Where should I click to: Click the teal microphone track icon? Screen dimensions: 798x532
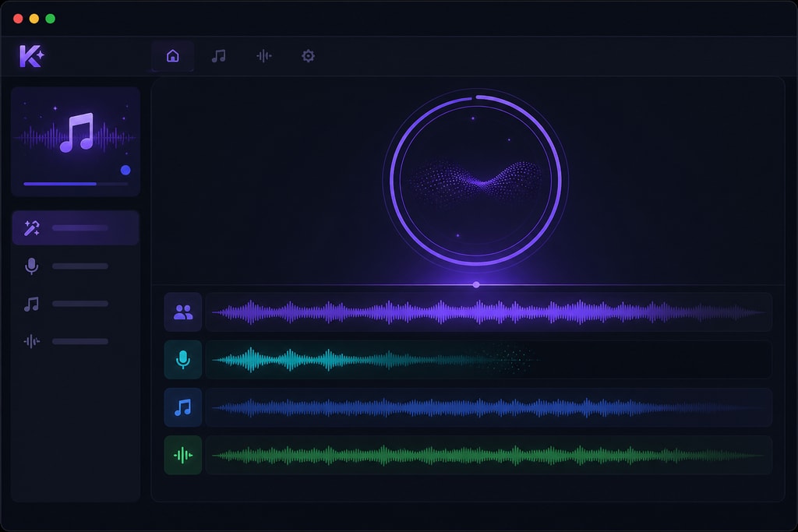coord(182,360)
